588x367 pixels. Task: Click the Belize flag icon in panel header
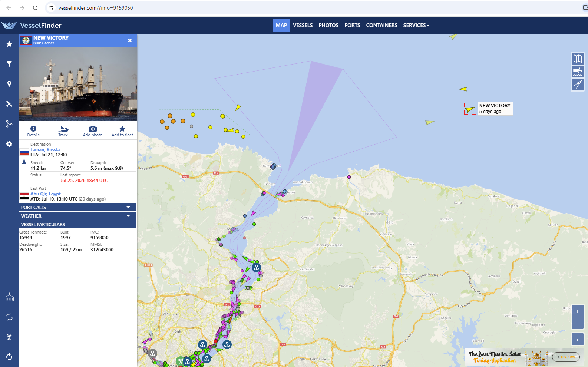pyautogui.click(x=26, y=40)
